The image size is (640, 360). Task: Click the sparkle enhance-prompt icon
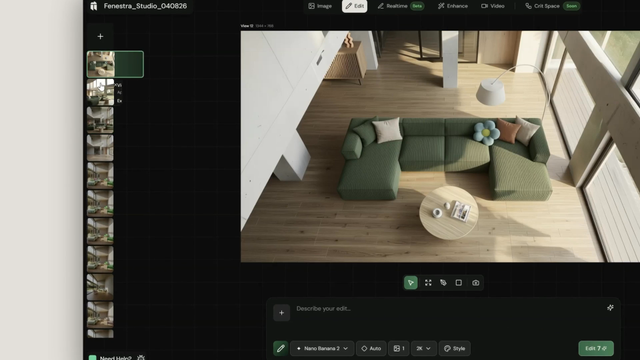coord(610,308)
